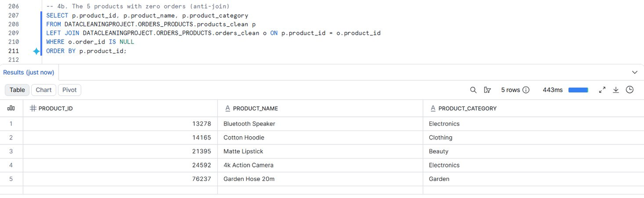Screen dimensions: 644x198
Task: Select the Garden Hose 20m cell
Action: pyautogui.click(x=320, y=179)
